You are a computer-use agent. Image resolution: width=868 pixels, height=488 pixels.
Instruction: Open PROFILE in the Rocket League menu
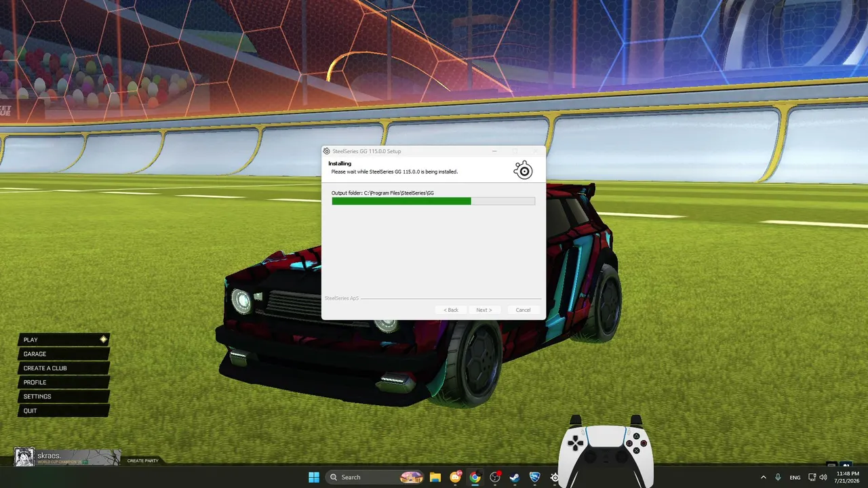[64, 382]
